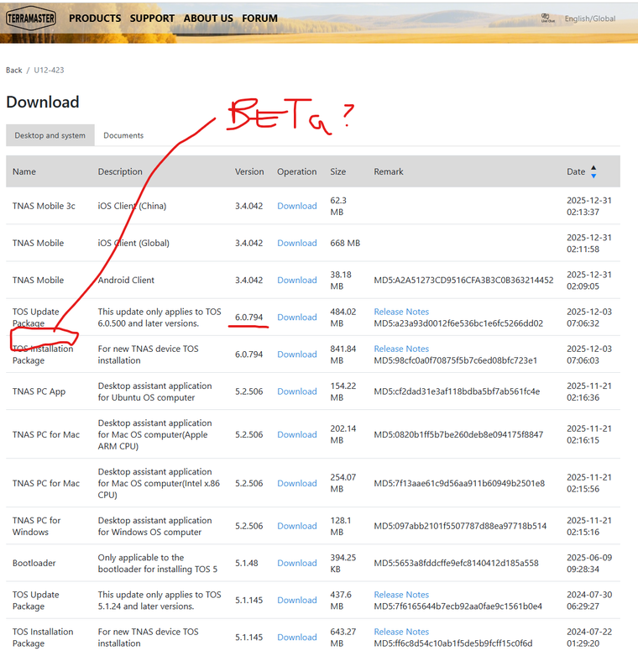Click the 2024-07-22 01:29:20 date
The height and width of the screenshot is (672, 638).
pyautogui.click(x=589, y=638)
